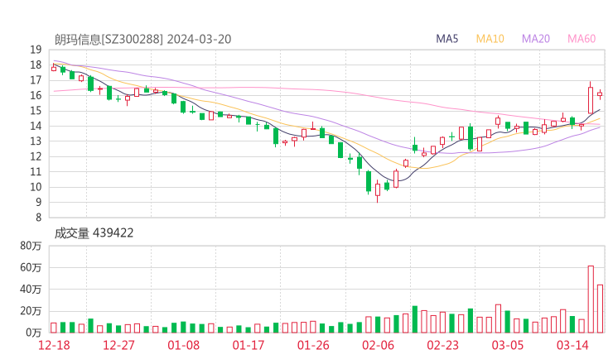Image resolution: width=613 pixels, height=364 pixels.
Task: Click the 成交量 439422 volume label
Action: tap(94, 233)
